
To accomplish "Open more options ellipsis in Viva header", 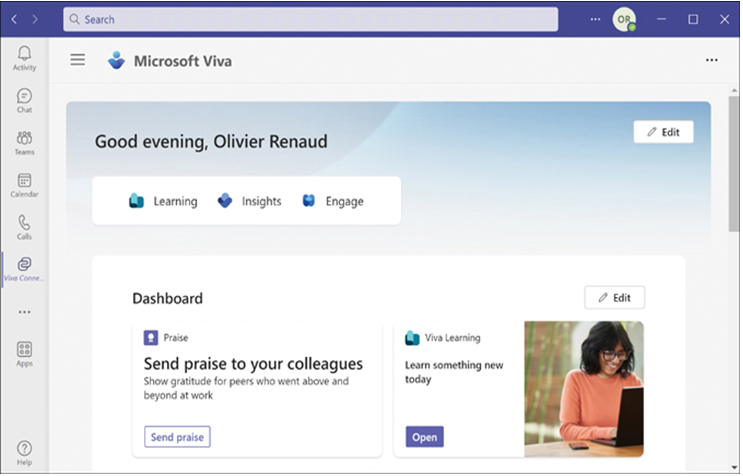I will click(x=711, y=60).
